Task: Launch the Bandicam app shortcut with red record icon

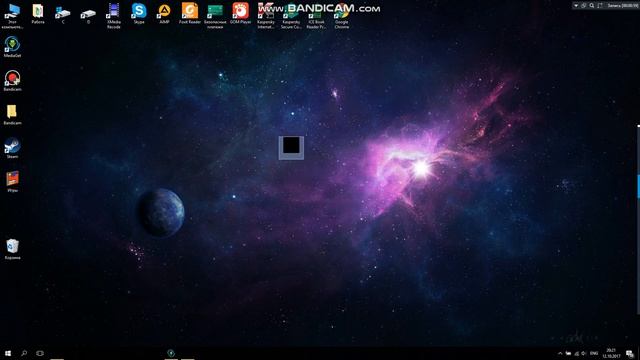Action: pyautogui.click(x=12, y=80)
